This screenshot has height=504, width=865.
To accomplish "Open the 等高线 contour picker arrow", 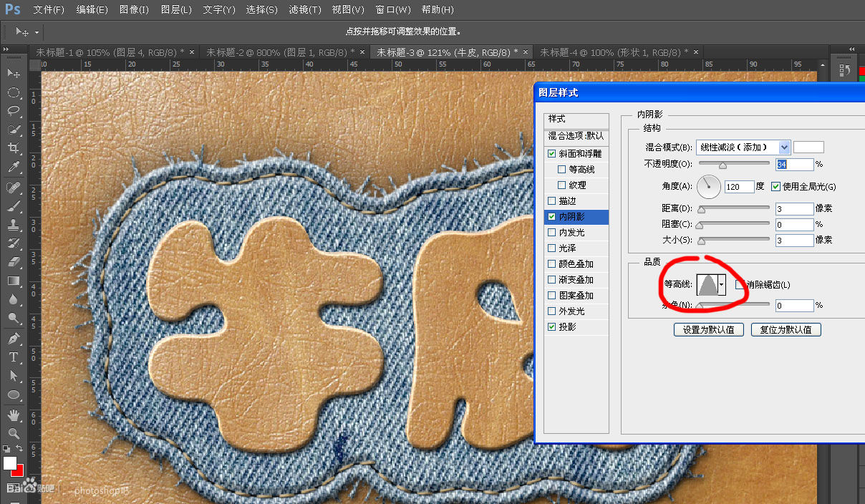I will pos(722,284).
